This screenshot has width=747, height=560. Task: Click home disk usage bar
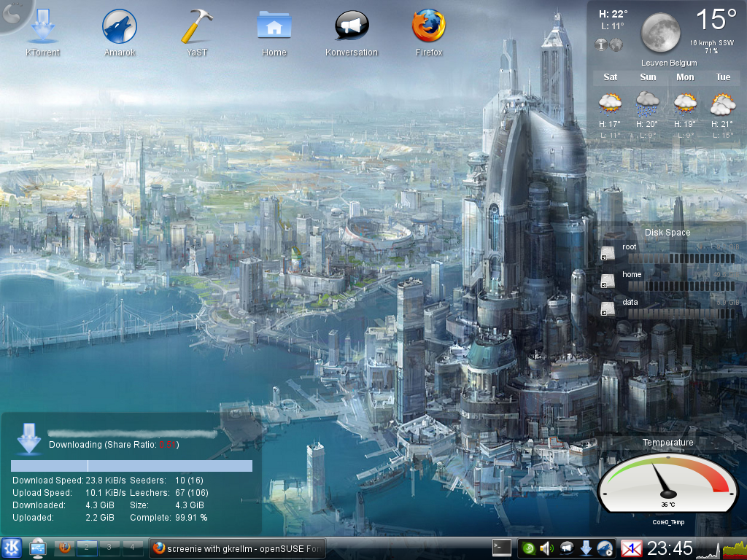coord(682,286)
